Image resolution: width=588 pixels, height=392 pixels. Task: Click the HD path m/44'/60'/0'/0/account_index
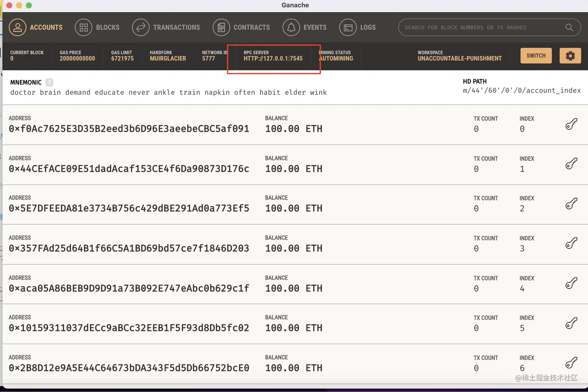(522, 91)
